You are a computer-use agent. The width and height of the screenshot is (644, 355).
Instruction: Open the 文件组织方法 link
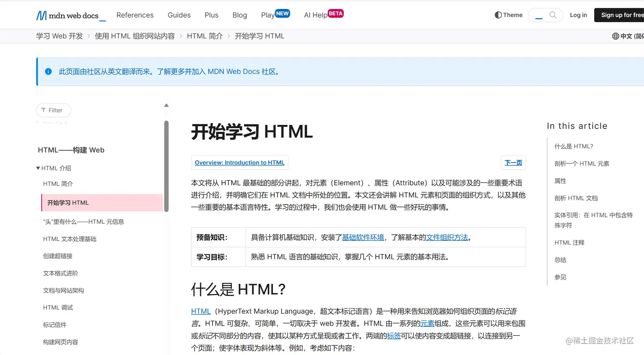(x=447, y=237)
